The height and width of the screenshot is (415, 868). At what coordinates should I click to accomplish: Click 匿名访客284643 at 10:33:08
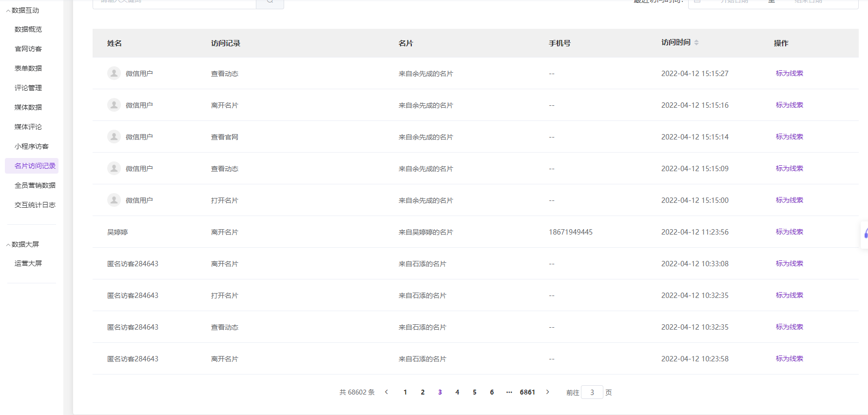click(x=133, y=264)
